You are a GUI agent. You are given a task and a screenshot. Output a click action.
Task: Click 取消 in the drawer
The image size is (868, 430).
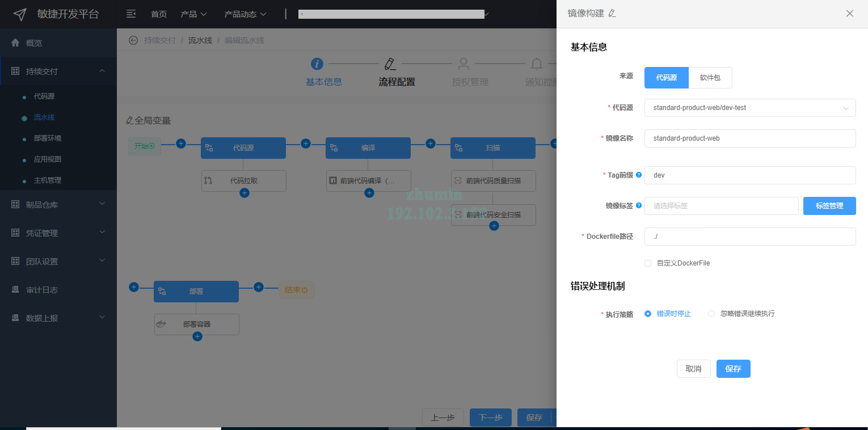(x=694, y=369)
